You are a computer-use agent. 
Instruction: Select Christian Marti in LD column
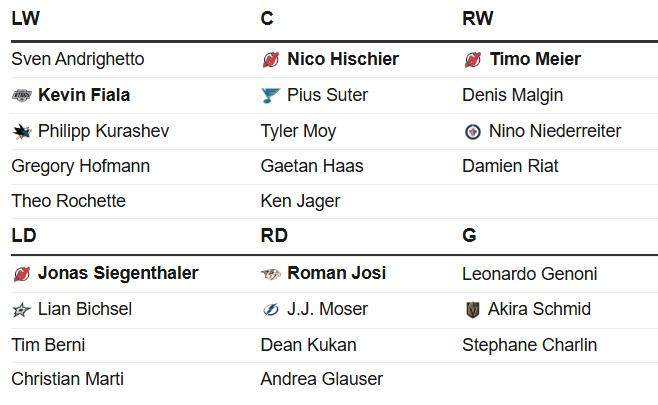[x=68, y=379]
